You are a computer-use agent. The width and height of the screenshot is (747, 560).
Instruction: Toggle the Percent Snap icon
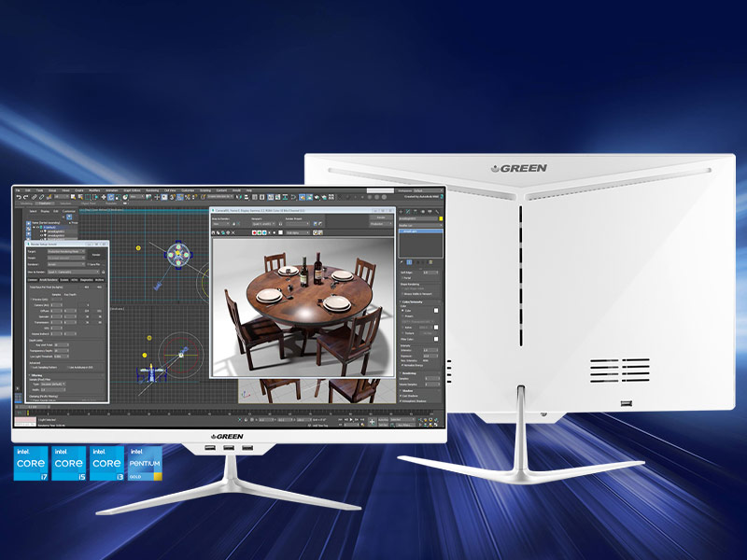(x=188, y=197)
